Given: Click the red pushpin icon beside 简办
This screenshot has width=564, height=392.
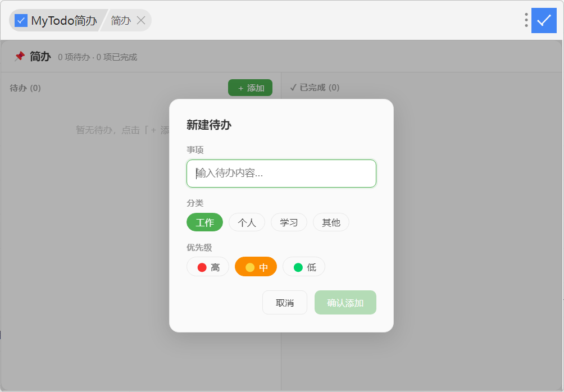Looking at the screenshot, I should 20,56.
